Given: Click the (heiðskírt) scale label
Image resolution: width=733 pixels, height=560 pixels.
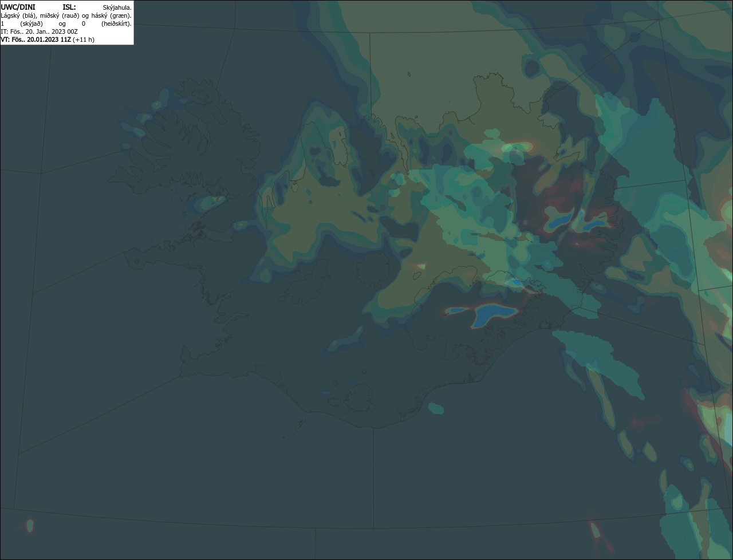Looking at the screenshot, I should click(x=116, y=23).
